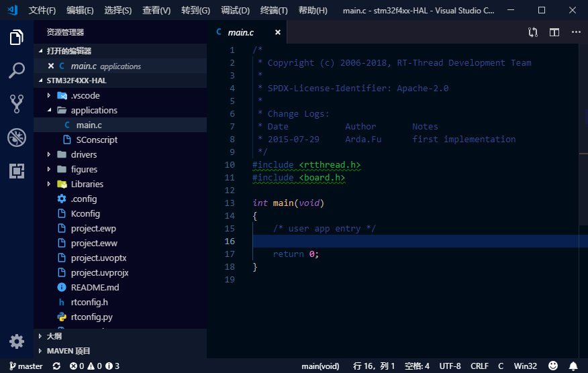Viewport: 588px width, 373px height.
Task: Open the Debug view in activity bar
Action: pyautogui.click(x=17, y=138)
